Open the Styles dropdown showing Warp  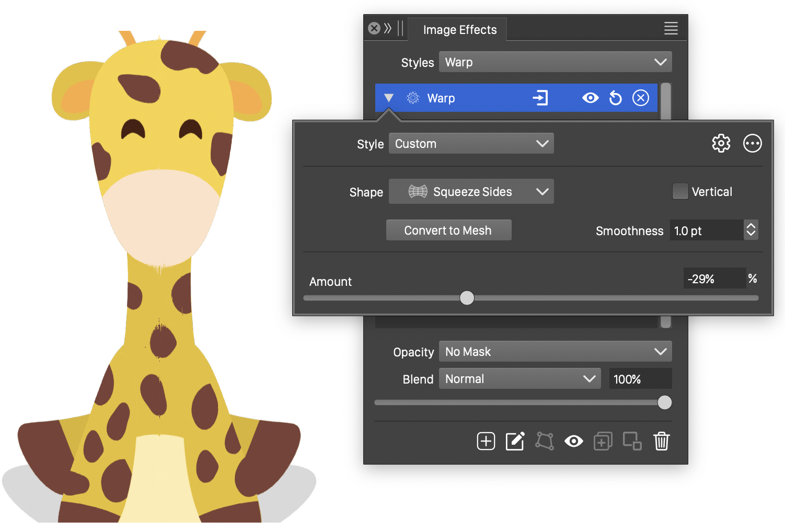pos(555,62)
